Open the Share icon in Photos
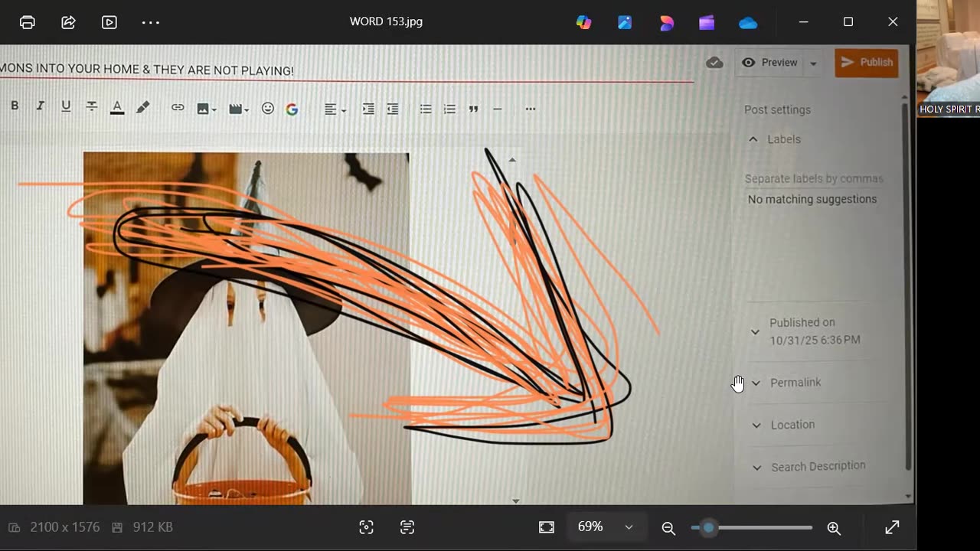Screen dimensions: 980x551 pos(68,22)
